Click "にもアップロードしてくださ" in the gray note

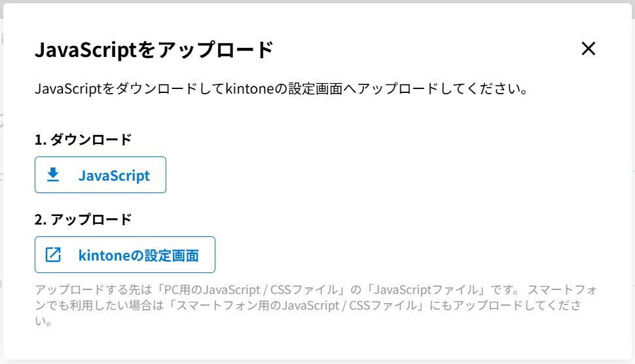click(x=507, y=306)
